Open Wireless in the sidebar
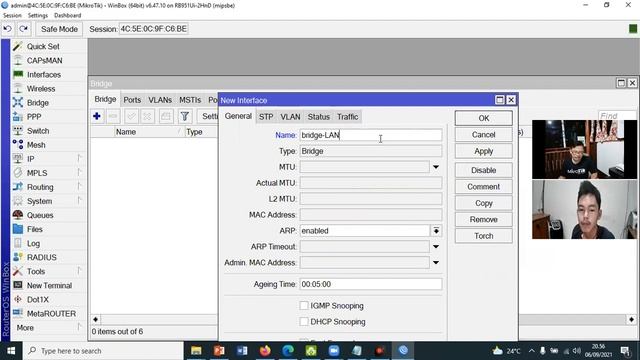This screenshot has width=640, height=360. (x=41, y=89)
